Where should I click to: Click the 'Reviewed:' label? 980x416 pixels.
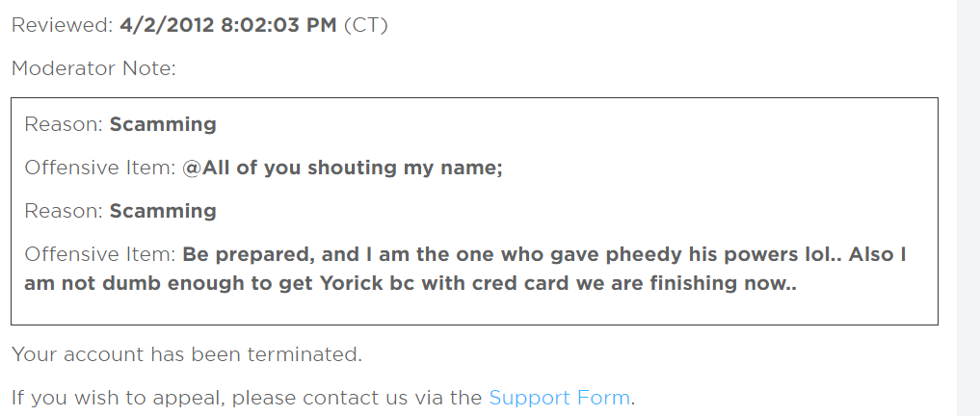(x=63, y=25)
